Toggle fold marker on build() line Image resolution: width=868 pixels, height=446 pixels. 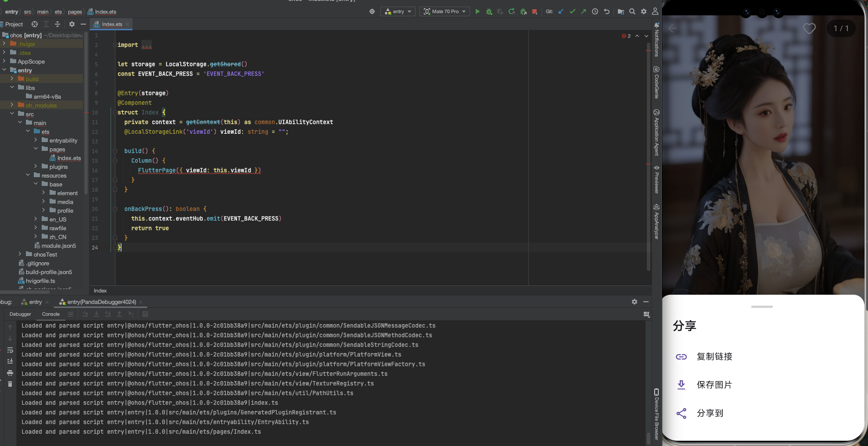[115, 151]
